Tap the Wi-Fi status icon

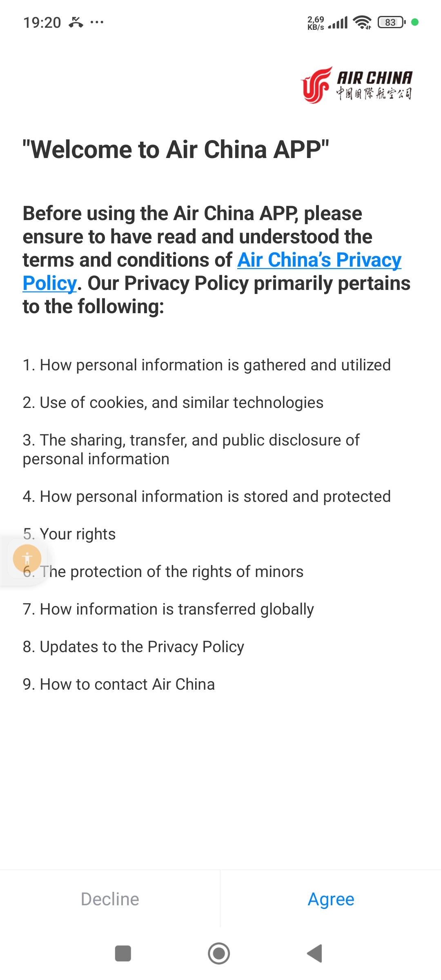362,22
